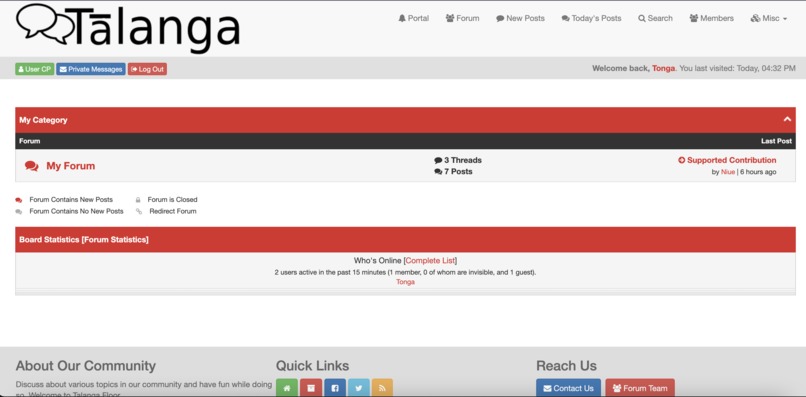Click arrow icon beside Supported Contribution
This screenshot has height=397, width=806.
pyautogui.click(x=682, y=160)
